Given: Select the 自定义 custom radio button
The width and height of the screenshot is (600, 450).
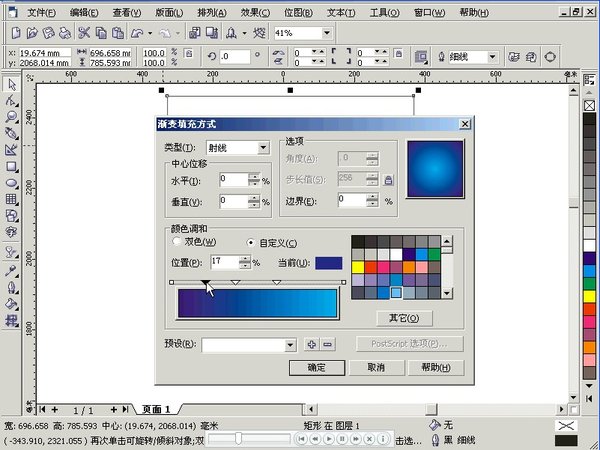Looking at the screenshot, I should click(x=251, y=243).
